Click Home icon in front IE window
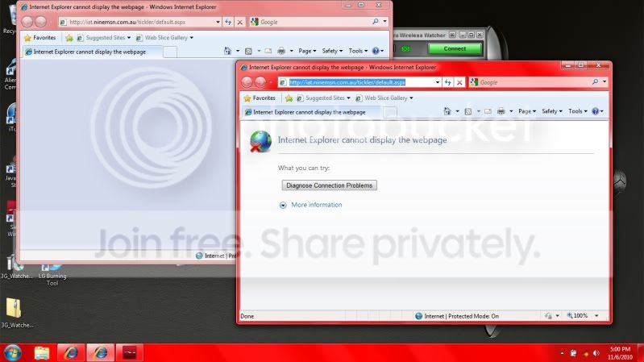The height and width of the screenshot is (362, 644). pos(447,111)
